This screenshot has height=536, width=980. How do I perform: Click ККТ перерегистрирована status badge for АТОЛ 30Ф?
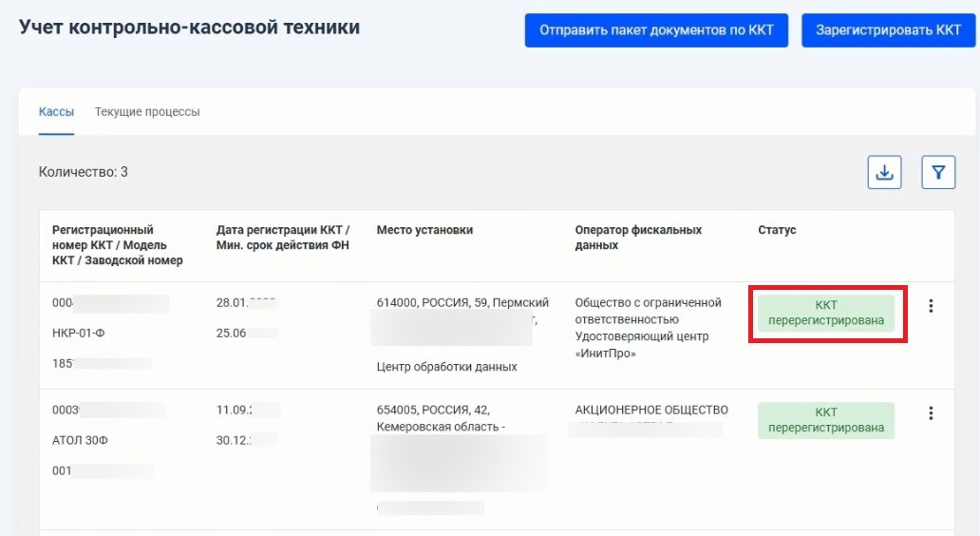(x=826, y=420)
